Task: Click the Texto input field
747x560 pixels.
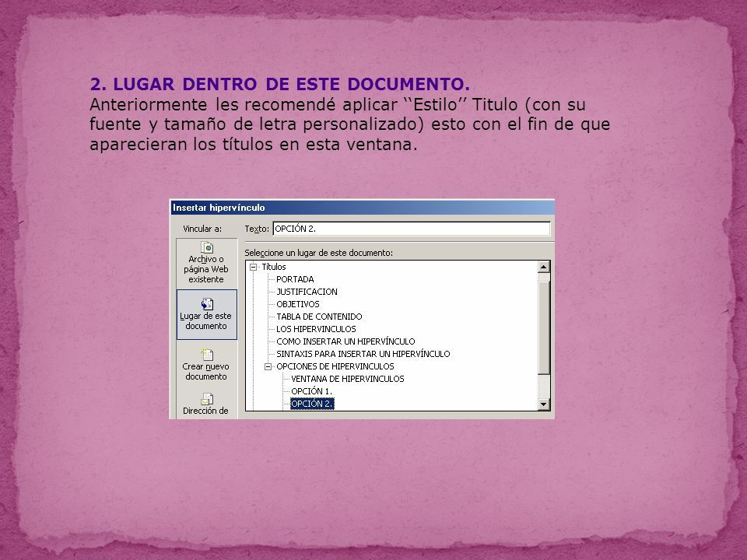Action: coord(412,229)
